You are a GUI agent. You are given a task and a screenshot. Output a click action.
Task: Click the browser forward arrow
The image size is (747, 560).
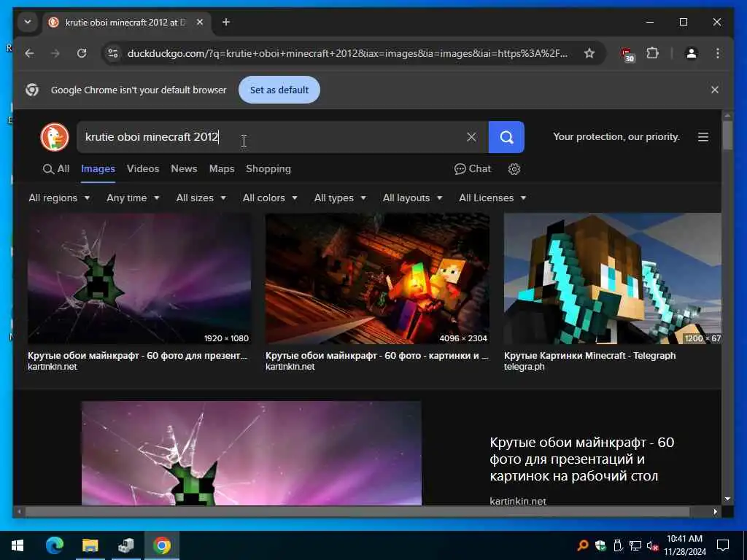click(55, 53)
